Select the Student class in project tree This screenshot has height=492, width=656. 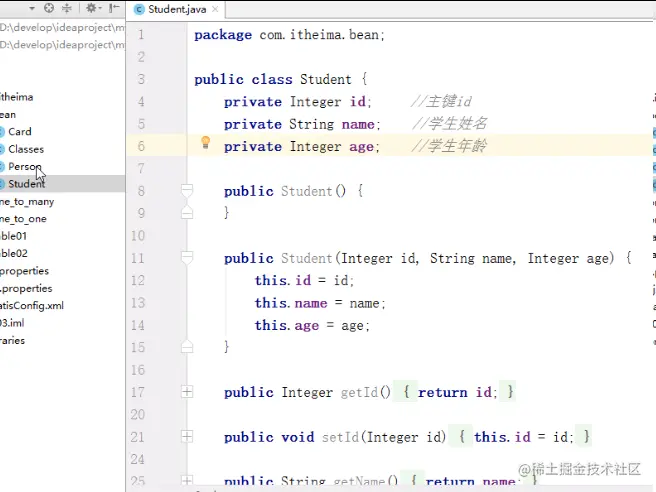(26, 184)
